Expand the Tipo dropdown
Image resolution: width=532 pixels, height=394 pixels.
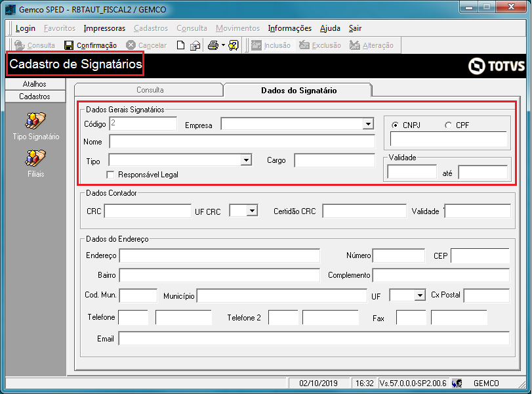[x=246, y=160]
